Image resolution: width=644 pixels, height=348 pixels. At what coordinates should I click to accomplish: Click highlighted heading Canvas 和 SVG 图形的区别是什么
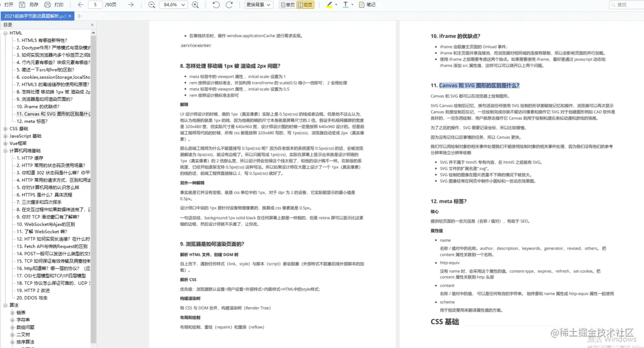coord(479,86)
